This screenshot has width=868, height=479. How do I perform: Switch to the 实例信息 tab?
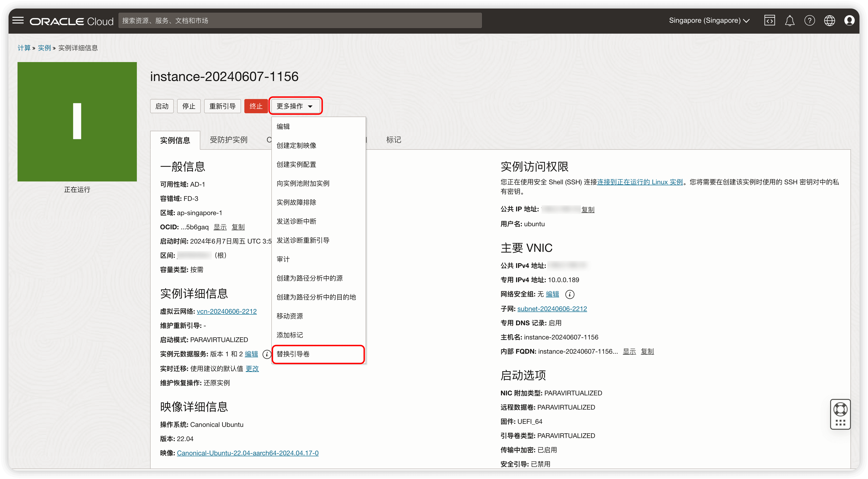[x=175, y=140]
